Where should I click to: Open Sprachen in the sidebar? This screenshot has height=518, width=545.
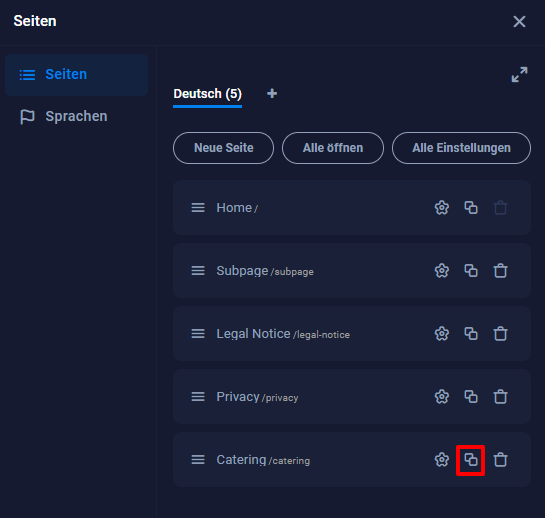coord(76,116)
